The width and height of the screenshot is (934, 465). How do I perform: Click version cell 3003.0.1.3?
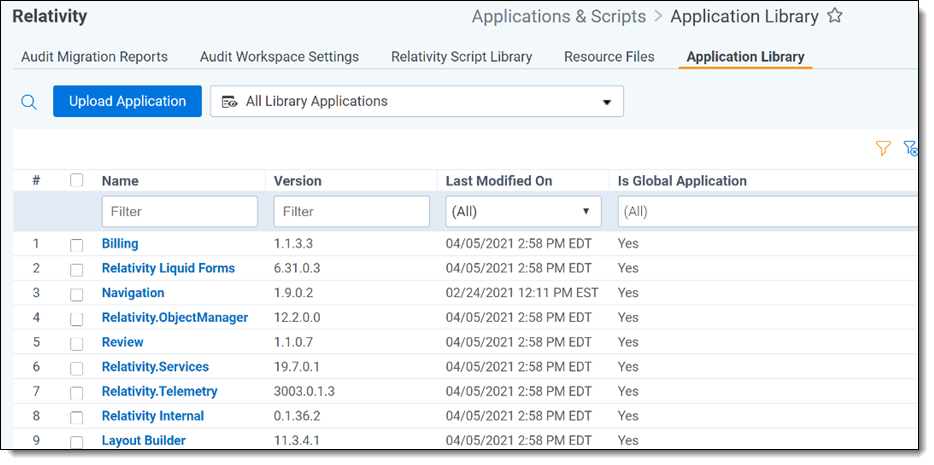tap(304, 391)
